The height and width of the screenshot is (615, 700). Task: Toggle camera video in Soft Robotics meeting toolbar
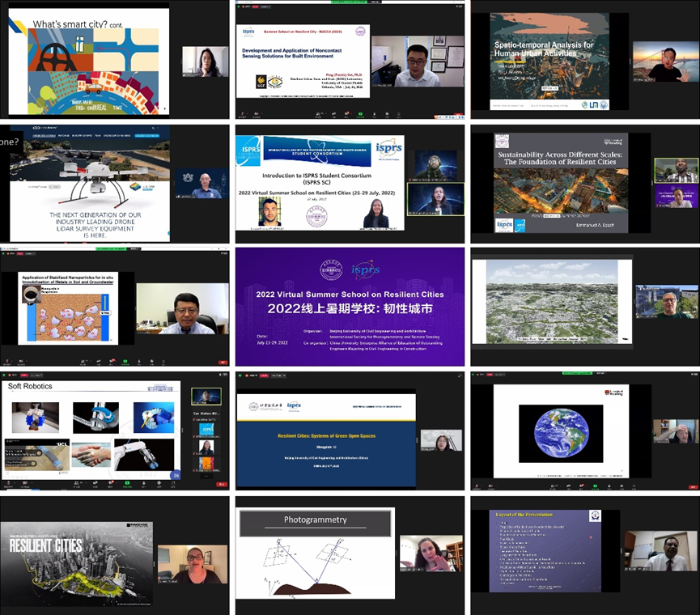tap(28, 484)
